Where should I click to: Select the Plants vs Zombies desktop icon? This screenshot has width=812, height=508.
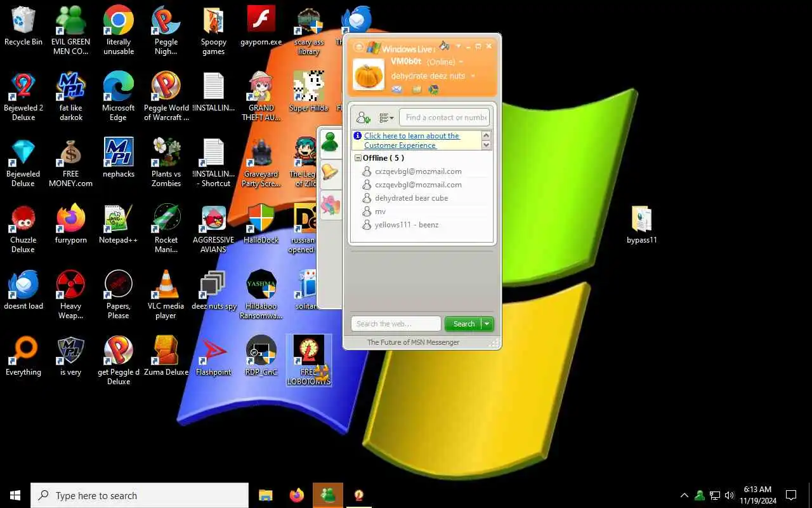pos(166,163)
